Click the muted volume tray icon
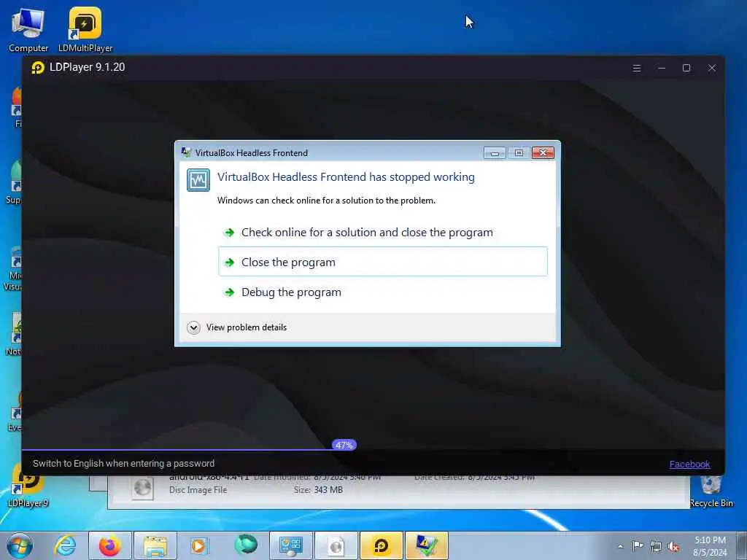The image size is (747, 560). [673, 546]
